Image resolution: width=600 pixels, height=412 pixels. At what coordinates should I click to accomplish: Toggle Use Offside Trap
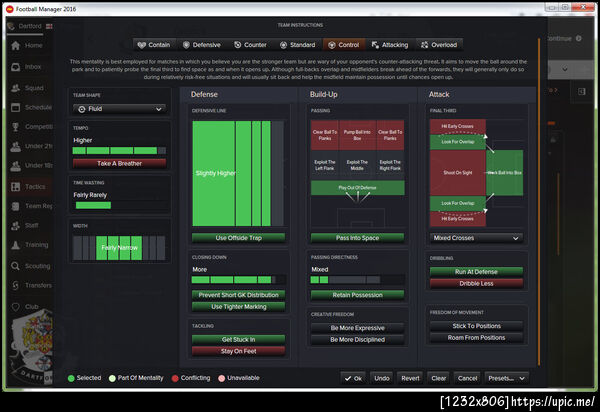point(238,238)
